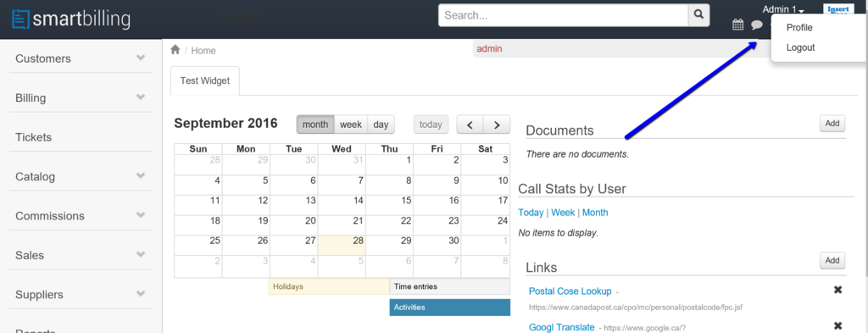Click the smartbilling logo
868x333 pixels.
pyautogui.click(x=71, y=19)
